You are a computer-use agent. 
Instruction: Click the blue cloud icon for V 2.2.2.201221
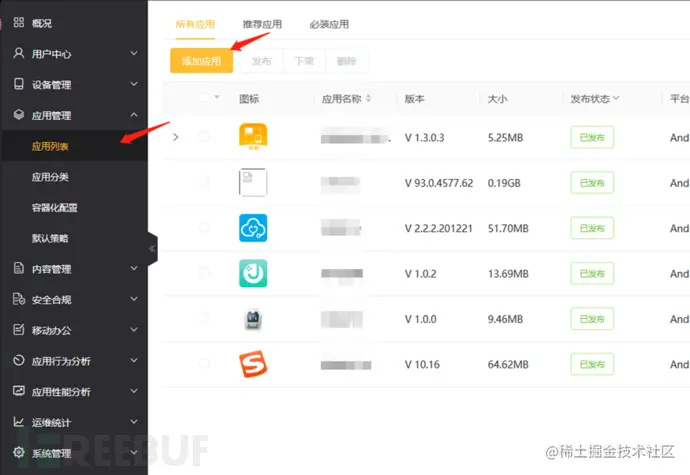coord(253,228)
